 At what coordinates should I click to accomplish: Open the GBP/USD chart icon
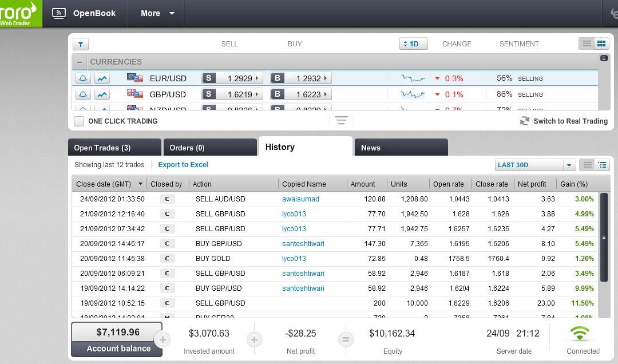click(102, 94)
